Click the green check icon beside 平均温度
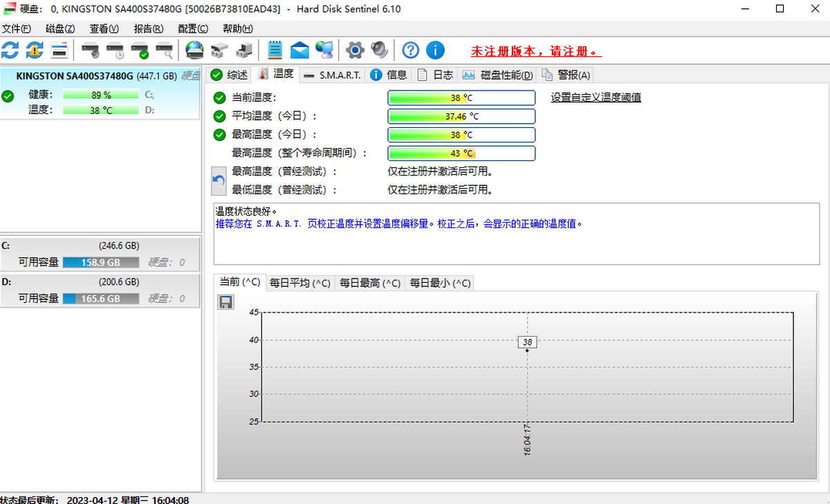 [220, 116]
